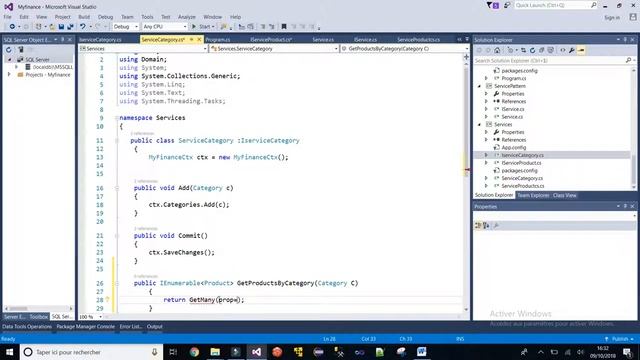
Task: Toggle auto-hide pin on Solution Explorer
Action: pyautogui.click(x=625, y=40)
